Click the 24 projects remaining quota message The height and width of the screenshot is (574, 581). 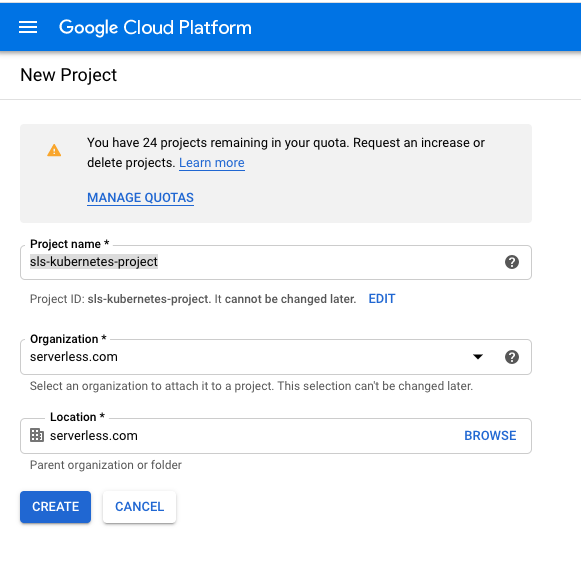286,153
